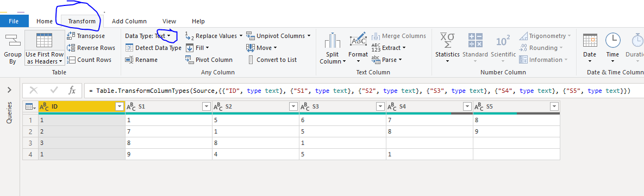The height and width of the screenshot is (196, 644).
Task: Click the fx function icon
Action: click(72, 90)
